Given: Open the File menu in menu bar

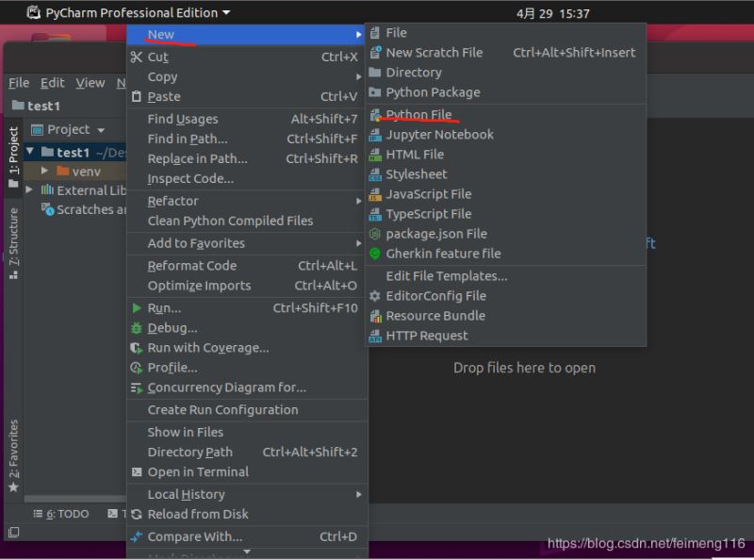Looking at the screenshot, I should (x=19, y=83).
